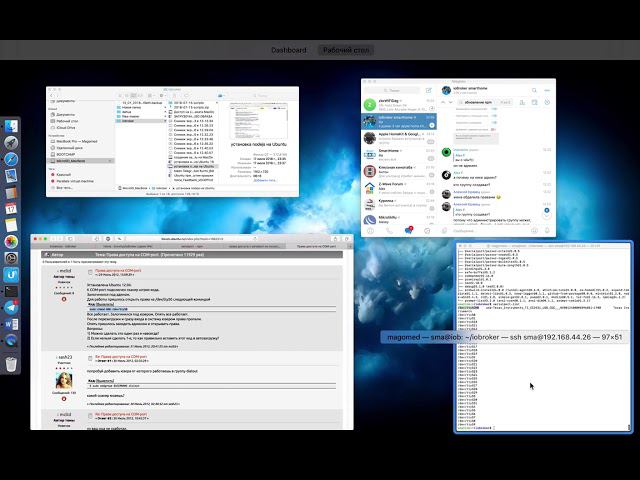This screenshot has width=640, height=480.
Task: Open Finder from the Dock
Action: [11, 126]
